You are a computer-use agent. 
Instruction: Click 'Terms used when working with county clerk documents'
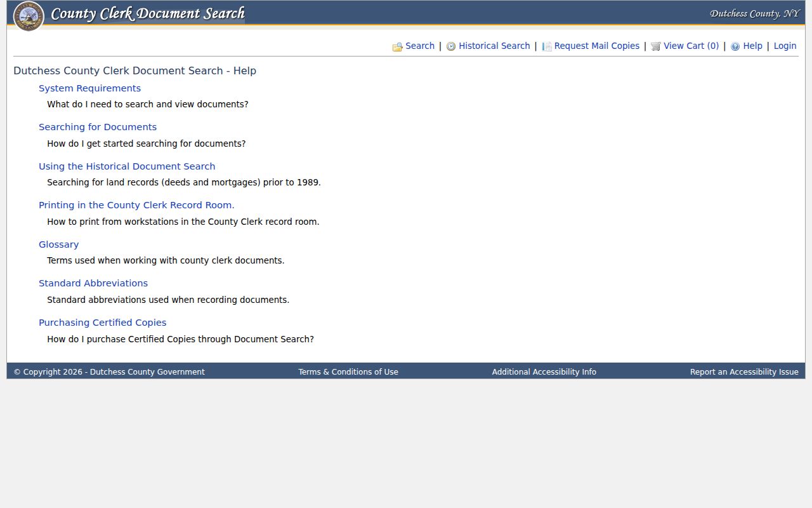click(x=166, y=260)
